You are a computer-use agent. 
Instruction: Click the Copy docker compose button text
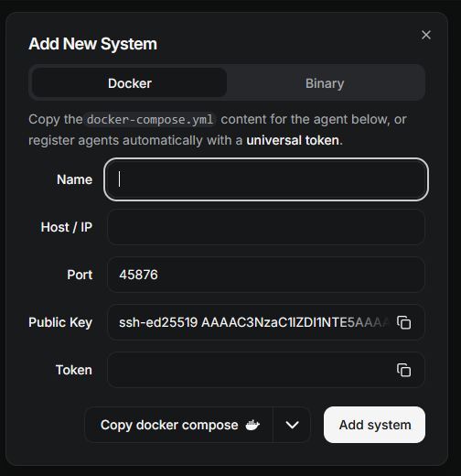(x=169, y=425)
